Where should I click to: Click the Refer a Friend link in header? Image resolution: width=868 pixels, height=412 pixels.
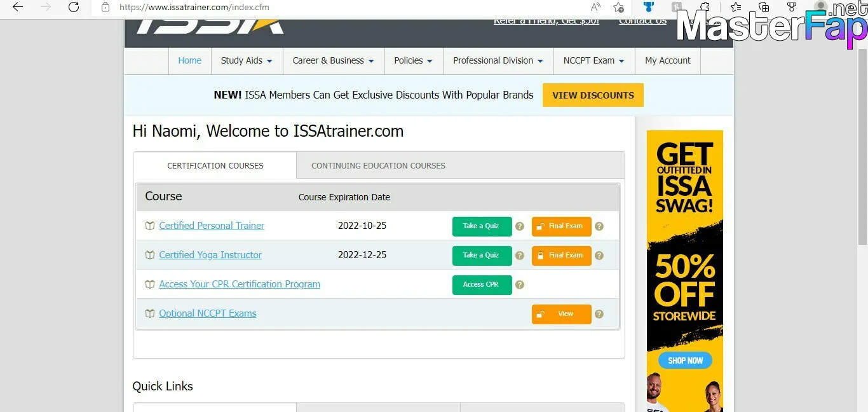(546, 21)
